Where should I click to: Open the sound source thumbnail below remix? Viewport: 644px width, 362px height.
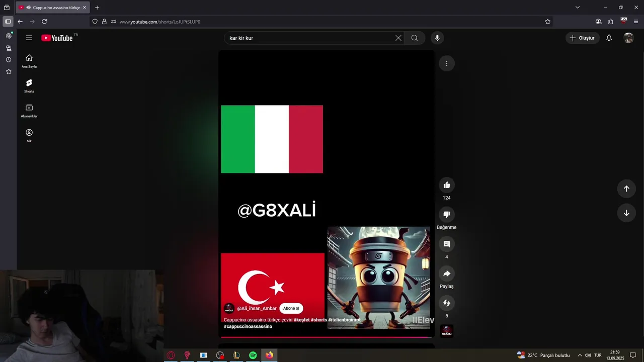[446, 331]
